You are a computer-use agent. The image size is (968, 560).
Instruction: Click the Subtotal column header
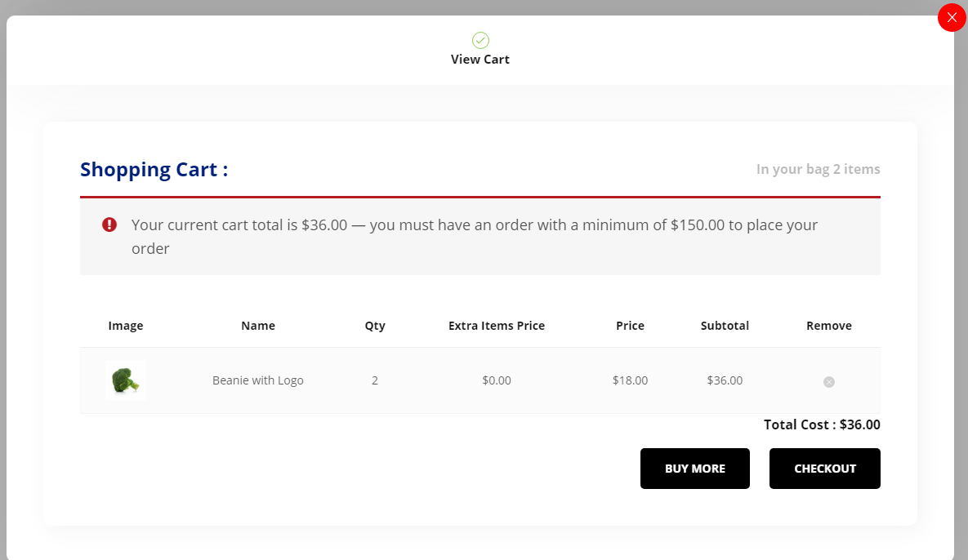pyautogui.click(x=725, y=326)
